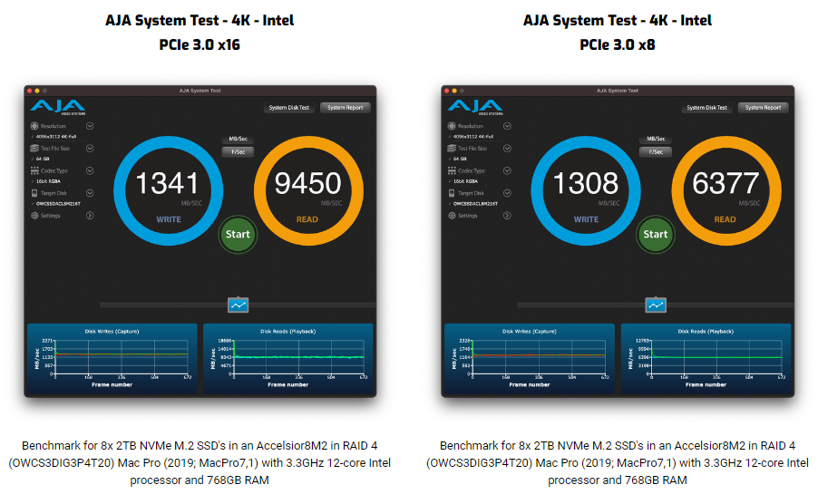Click the Settings gear icon in the x8 window
The width and height of the screenshot is (818, 504).
pos(452,216)
